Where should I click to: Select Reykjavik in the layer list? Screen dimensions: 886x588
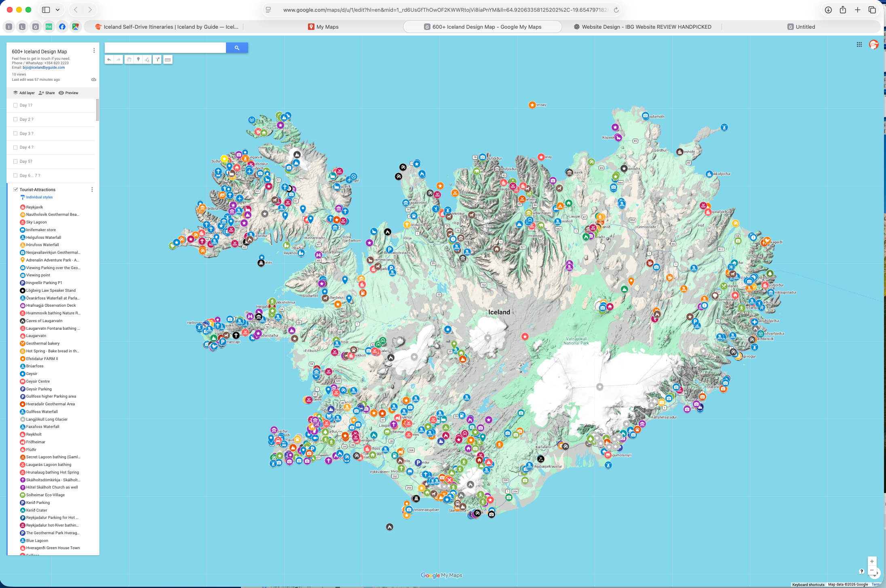(34, 207)
